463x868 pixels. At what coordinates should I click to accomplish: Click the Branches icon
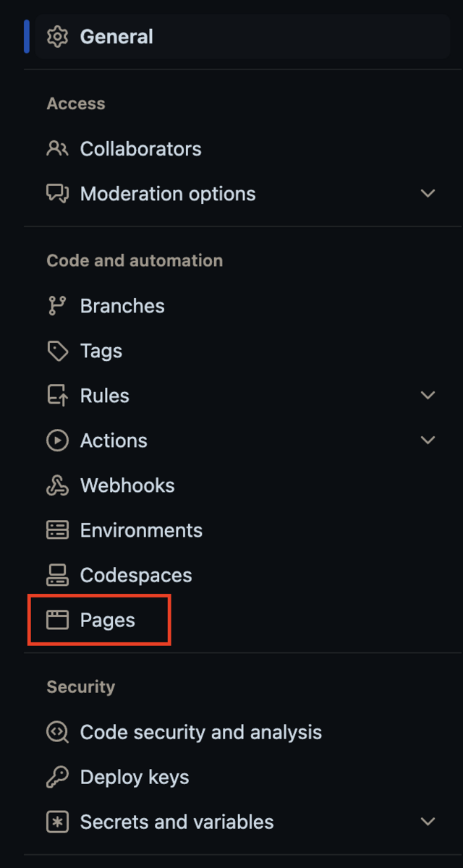click(x=57, y=305)
